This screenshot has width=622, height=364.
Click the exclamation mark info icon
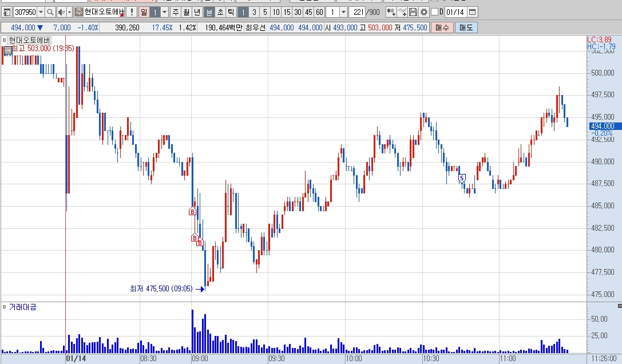(x=132, y=13)
